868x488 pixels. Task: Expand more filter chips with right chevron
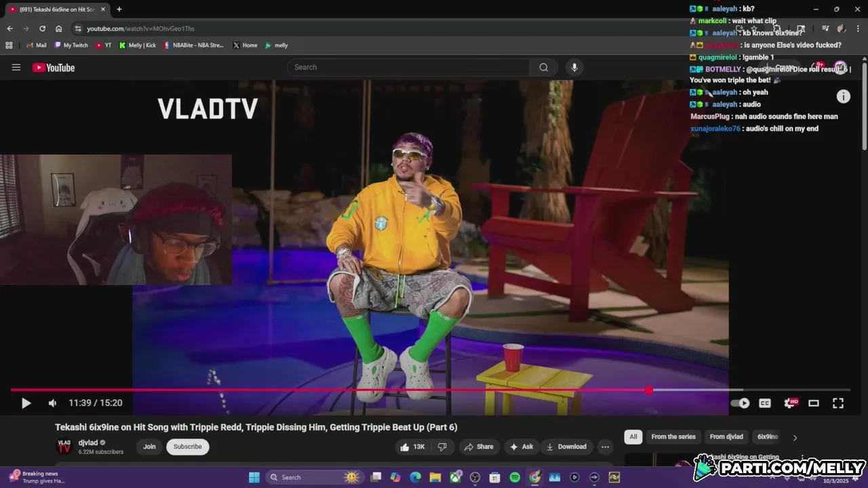[795, 438]
